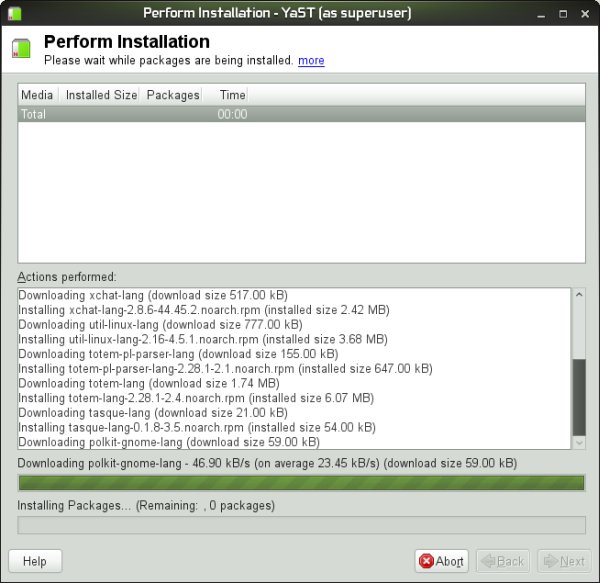600x583 pixels.
Task: Click the 00:00 time value
Action: tap(232, 114)
